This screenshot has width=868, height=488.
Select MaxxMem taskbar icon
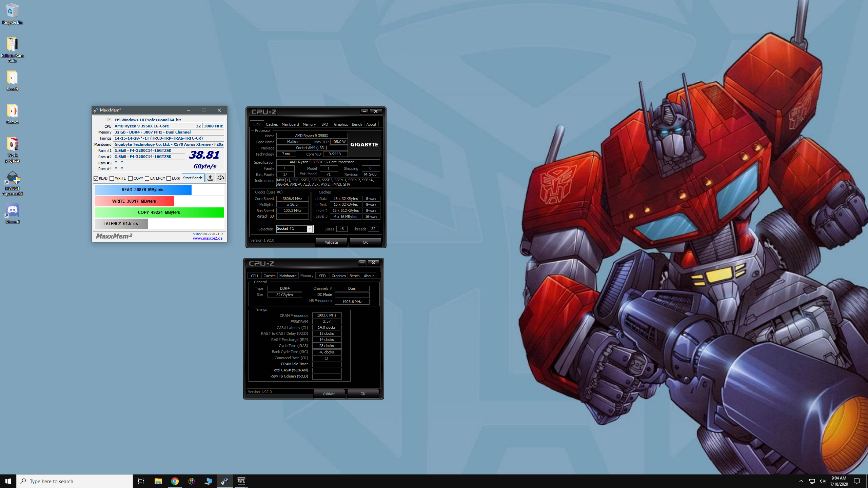[224, 481]
